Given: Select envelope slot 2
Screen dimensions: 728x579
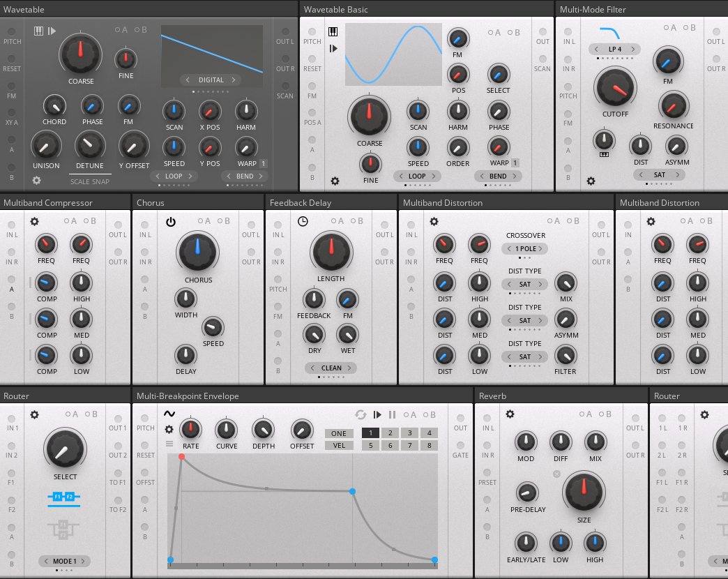Looking at the screenshot, I should click(390, 433).
